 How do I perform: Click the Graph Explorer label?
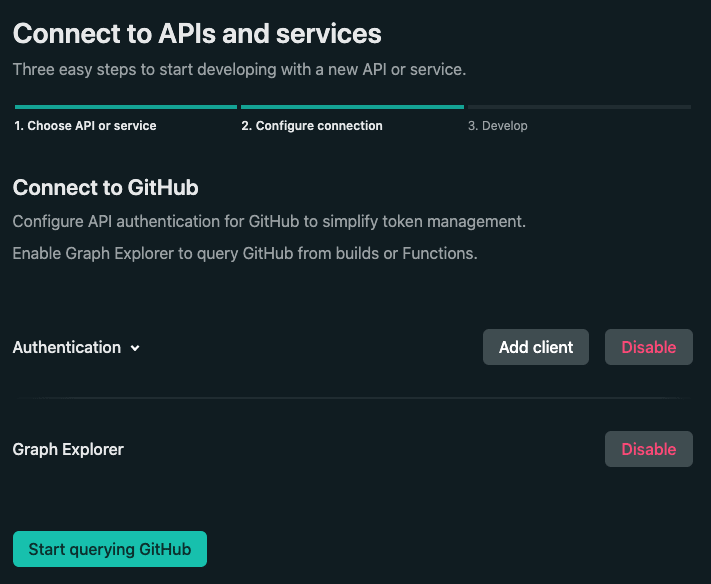[x=68, y=449]
